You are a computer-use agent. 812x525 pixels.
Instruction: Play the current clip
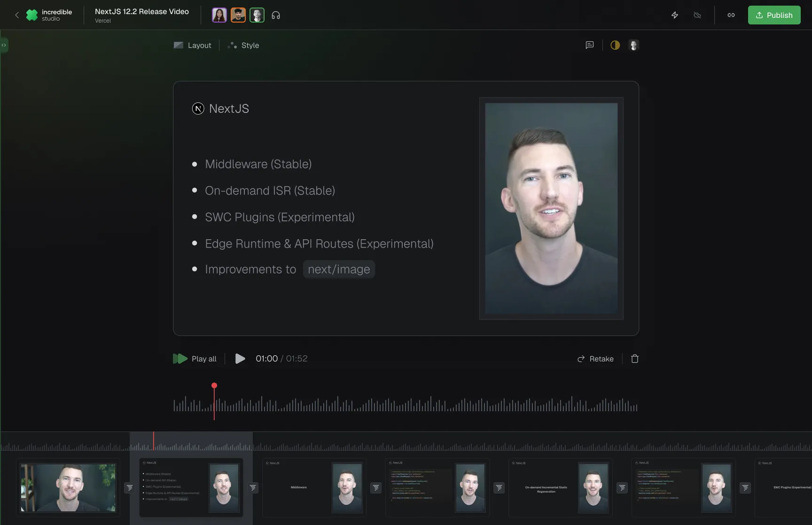[x=240, y=359]
